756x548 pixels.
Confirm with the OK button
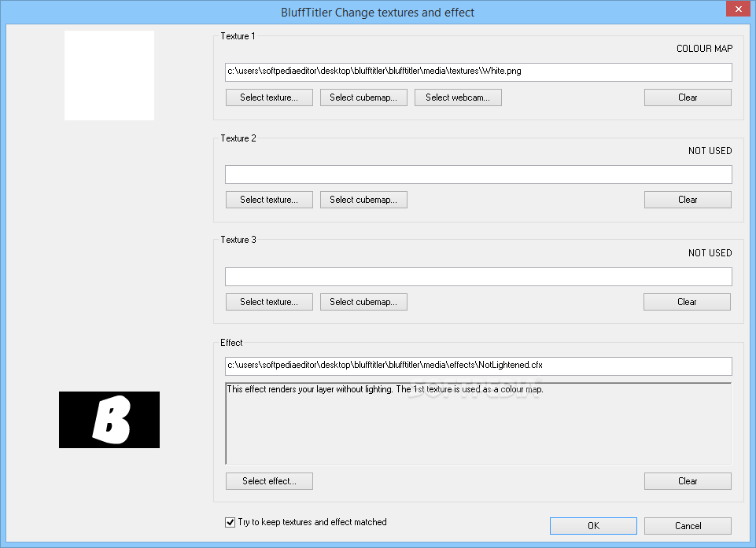coord(593,526)
